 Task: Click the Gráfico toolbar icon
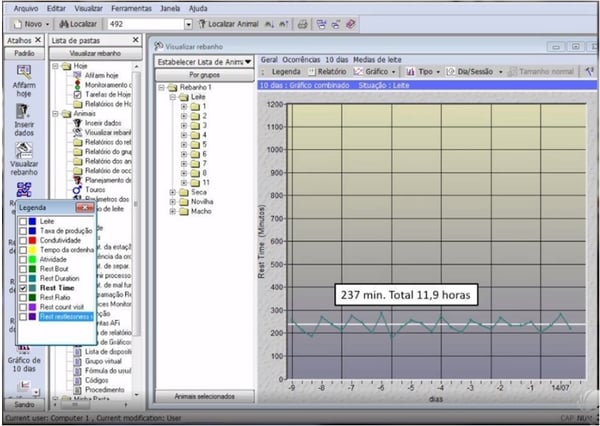click(358, 72)
